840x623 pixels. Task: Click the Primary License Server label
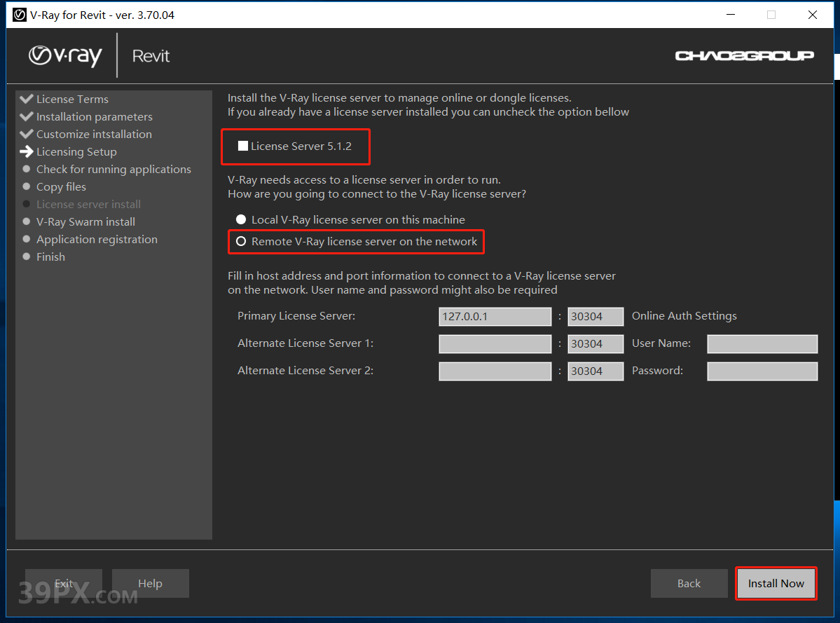click(x=296, y=316)
